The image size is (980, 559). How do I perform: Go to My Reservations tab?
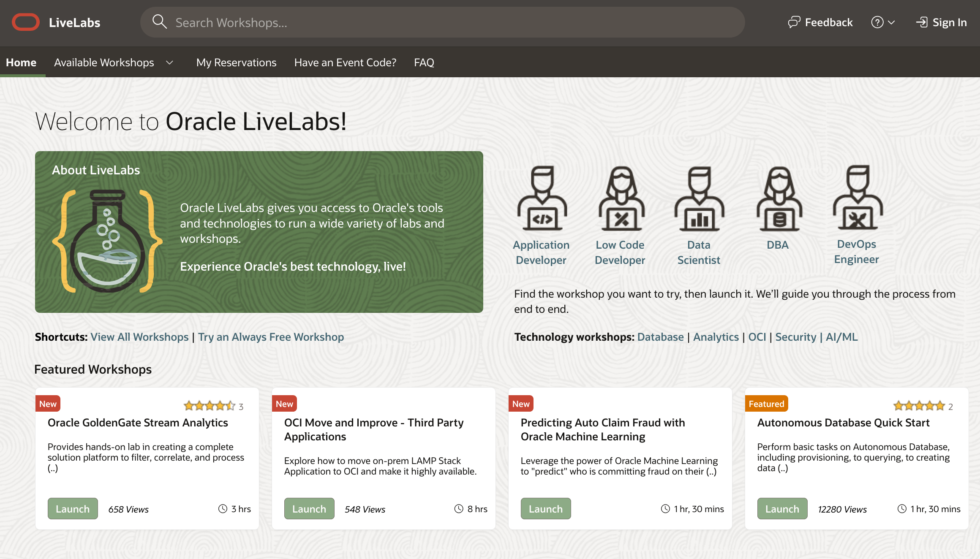click(236, 62)
